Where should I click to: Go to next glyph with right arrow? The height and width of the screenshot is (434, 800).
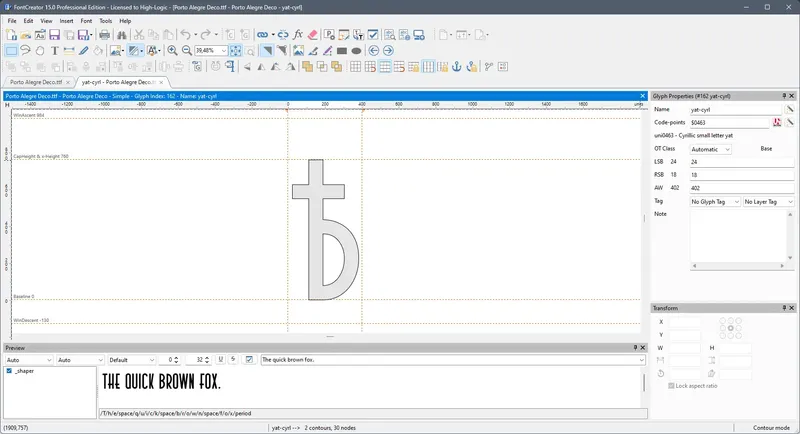tap(388, 50)
